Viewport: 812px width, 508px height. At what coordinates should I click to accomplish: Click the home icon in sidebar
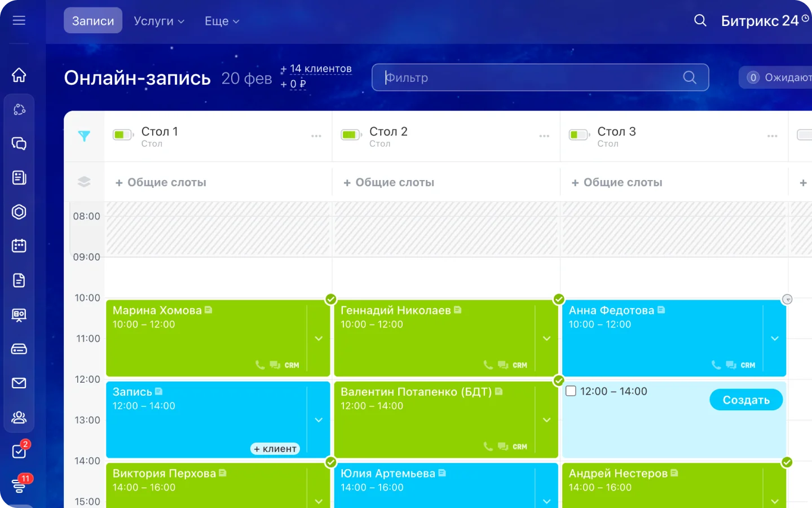[19, 75]
